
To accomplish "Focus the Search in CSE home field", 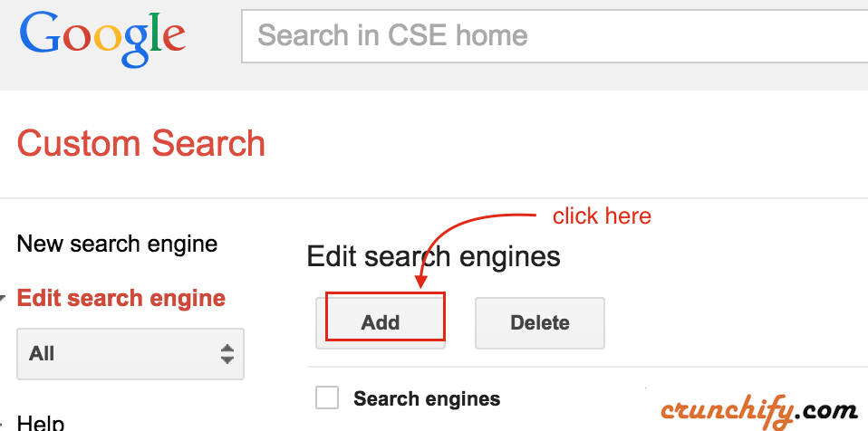I will [x=555, y=36].
